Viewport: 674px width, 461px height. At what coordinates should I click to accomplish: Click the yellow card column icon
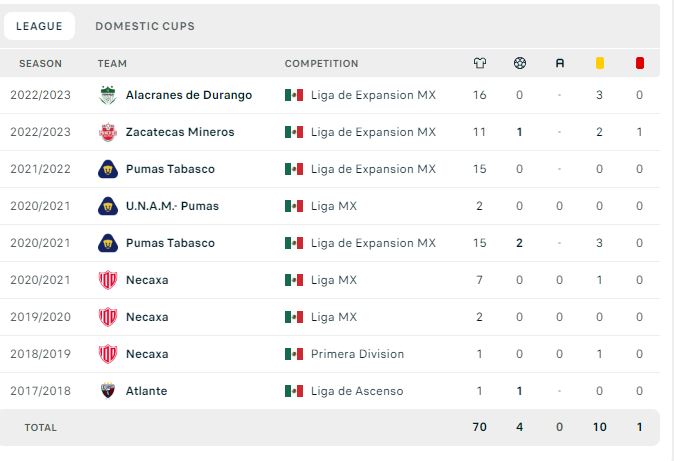(600, 63)
